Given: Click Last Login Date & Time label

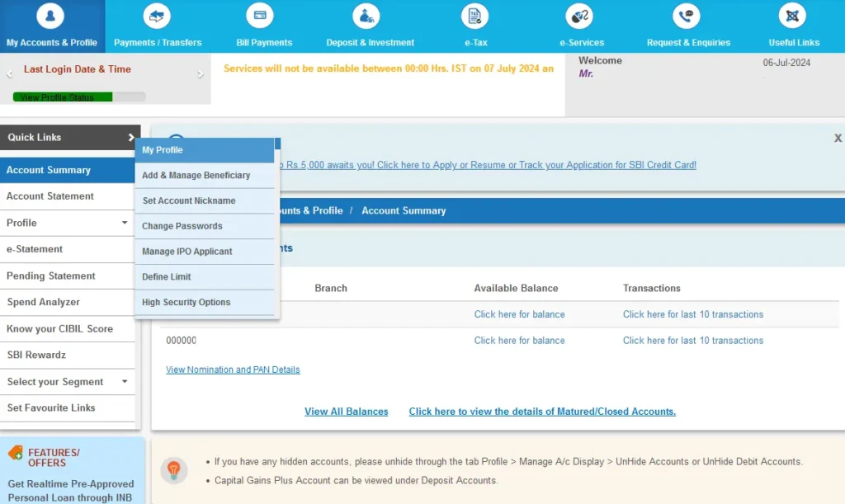Looking at the screenshot, I should (77, 69).
